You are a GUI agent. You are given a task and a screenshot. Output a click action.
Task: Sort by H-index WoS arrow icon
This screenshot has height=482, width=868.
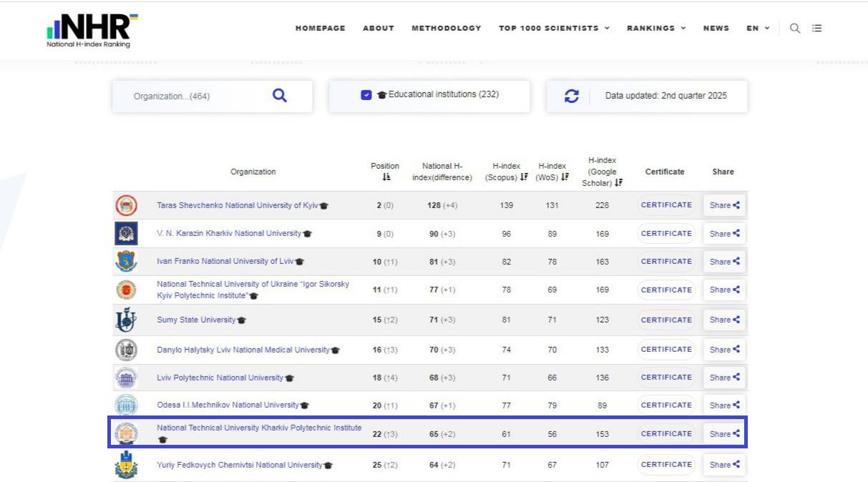565,177
